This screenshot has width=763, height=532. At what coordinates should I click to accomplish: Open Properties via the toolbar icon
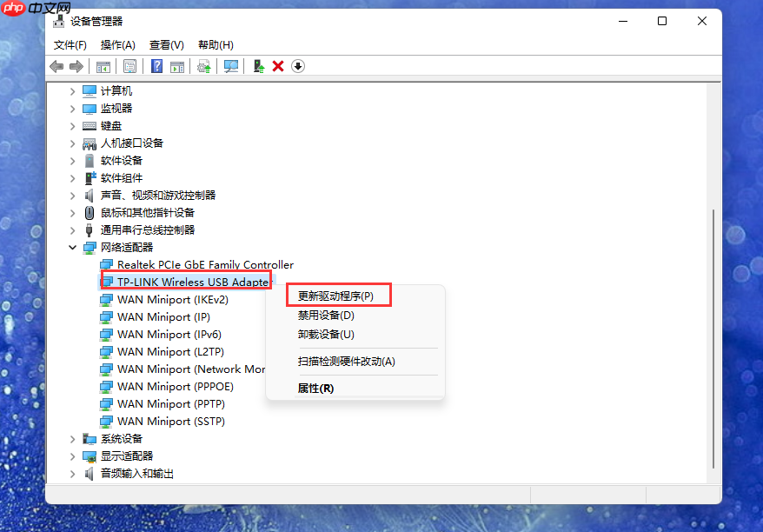click(x=131, y=65)
